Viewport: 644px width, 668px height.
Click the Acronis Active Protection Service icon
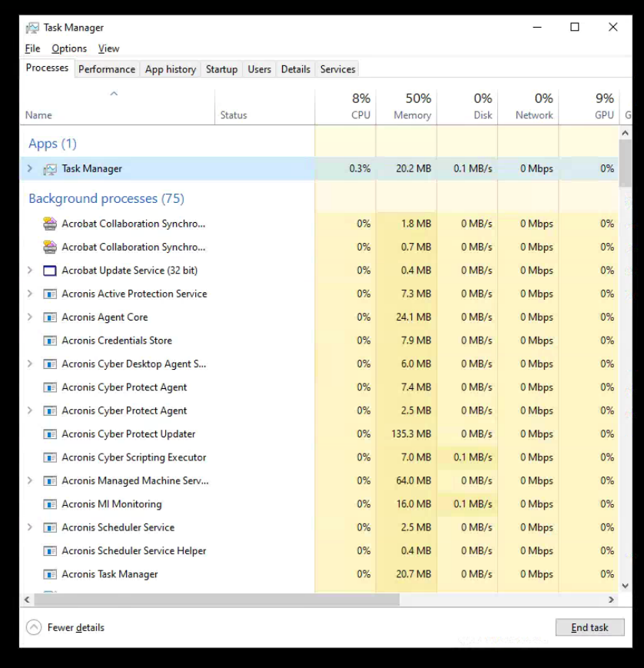50,294
